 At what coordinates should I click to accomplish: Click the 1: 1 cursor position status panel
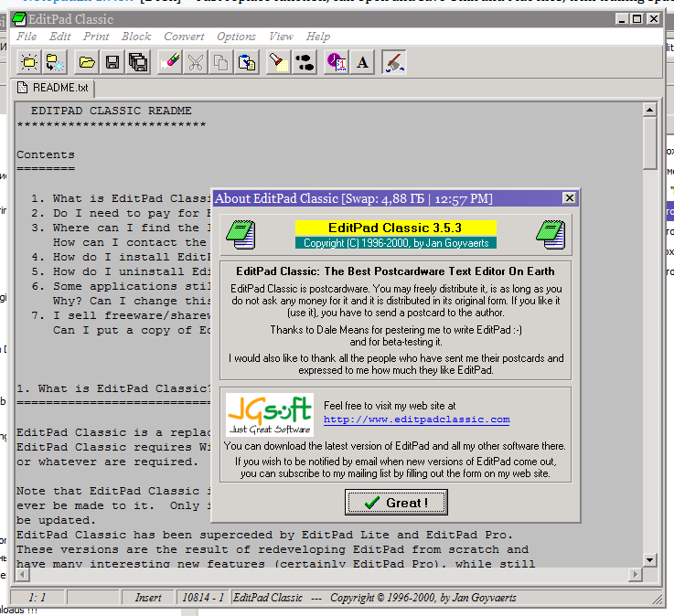37,598
